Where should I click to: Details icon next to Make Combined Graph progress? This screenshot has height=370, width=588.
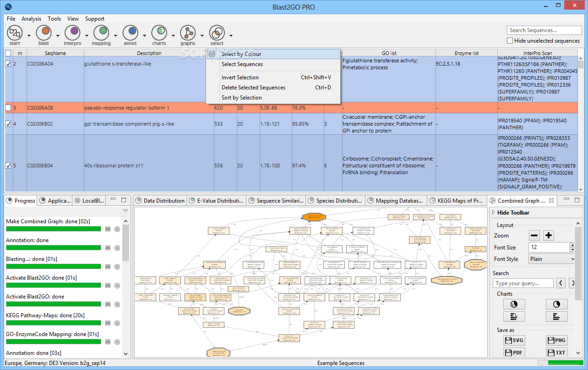click(117, 229)
